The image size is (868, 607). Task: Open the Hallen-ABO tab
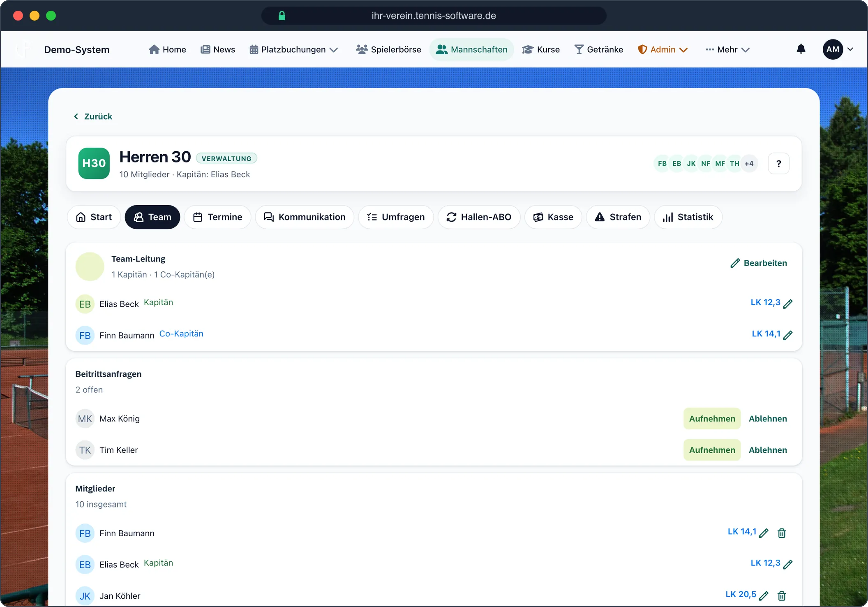pos(479,217)
